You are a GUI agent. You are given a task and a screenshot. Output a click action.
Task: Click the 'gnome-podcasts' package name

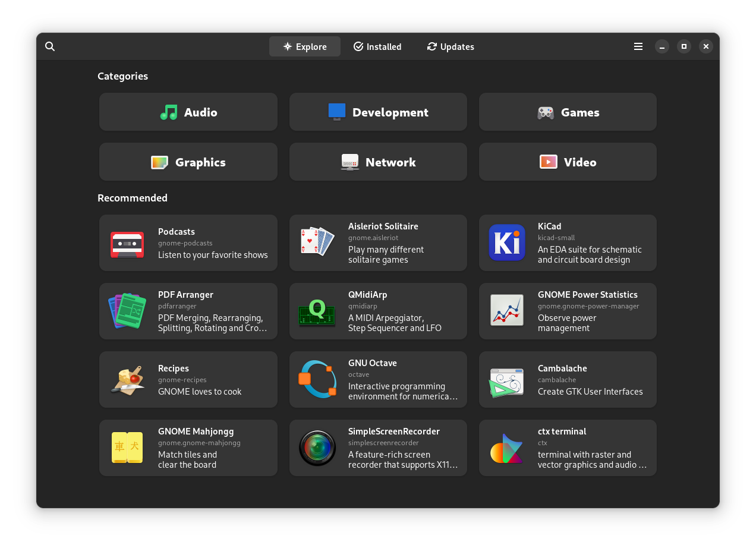point(185,243)
